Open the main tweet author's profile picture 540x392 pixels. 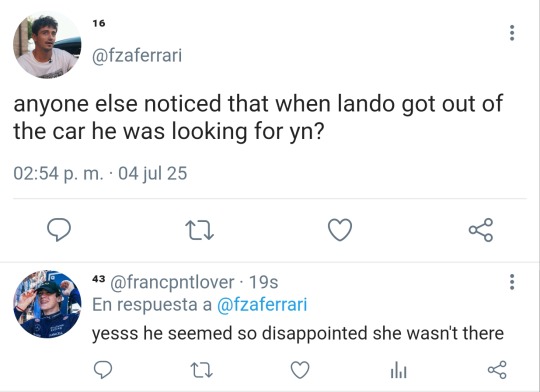pos(47,45)
